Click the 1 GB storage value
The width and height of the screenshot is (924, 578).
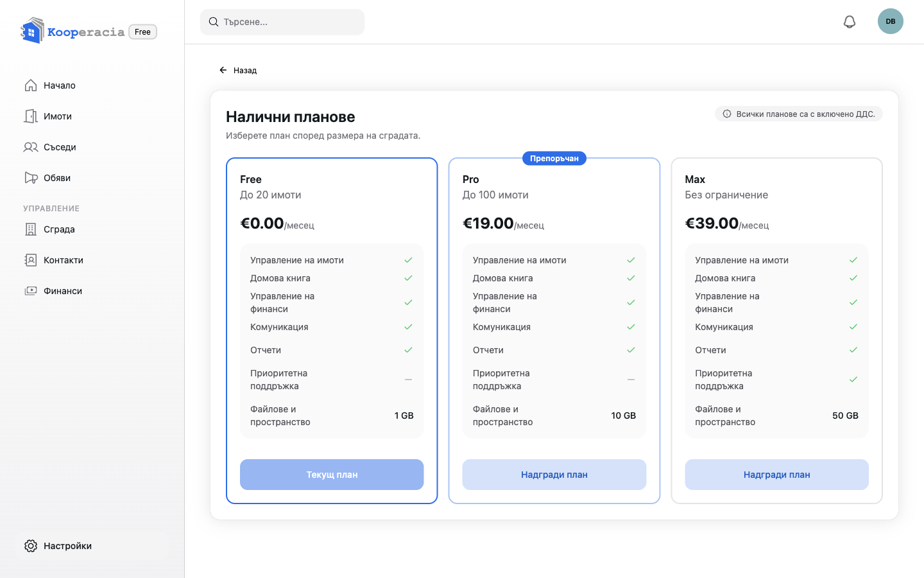(x=404, y=416)
